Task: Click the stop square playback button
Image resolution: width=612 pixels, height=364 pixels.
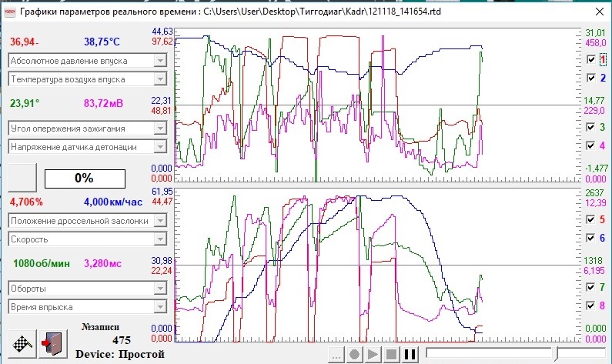Action: click(391, 354)
